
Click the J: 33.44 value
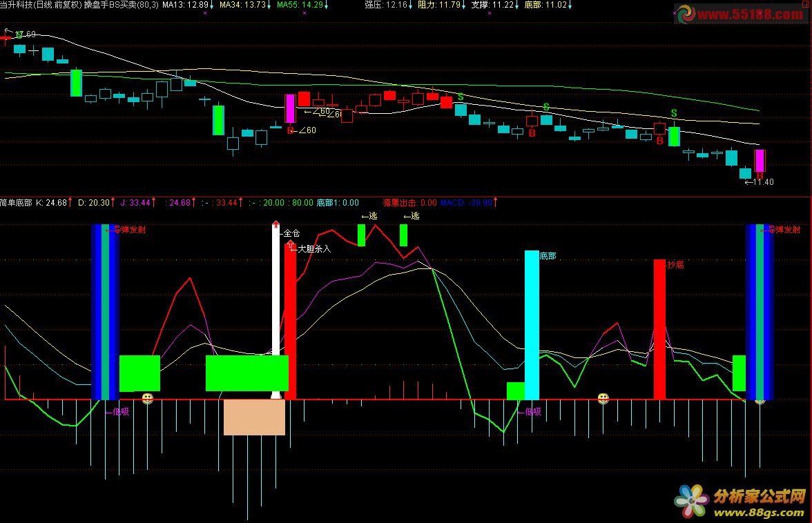(135, 203)
